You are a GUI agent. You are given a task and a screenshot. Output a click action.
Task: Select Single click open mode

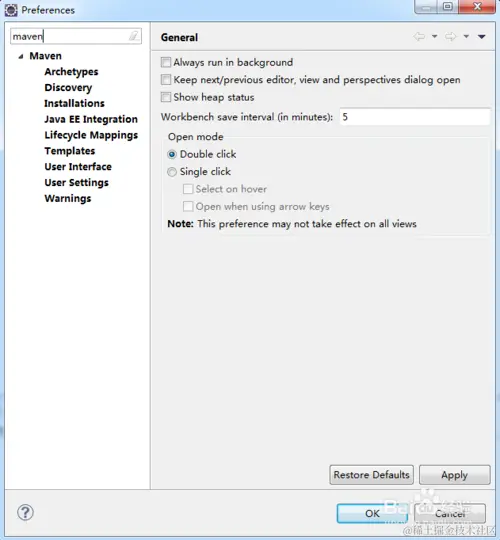[172, 172]
